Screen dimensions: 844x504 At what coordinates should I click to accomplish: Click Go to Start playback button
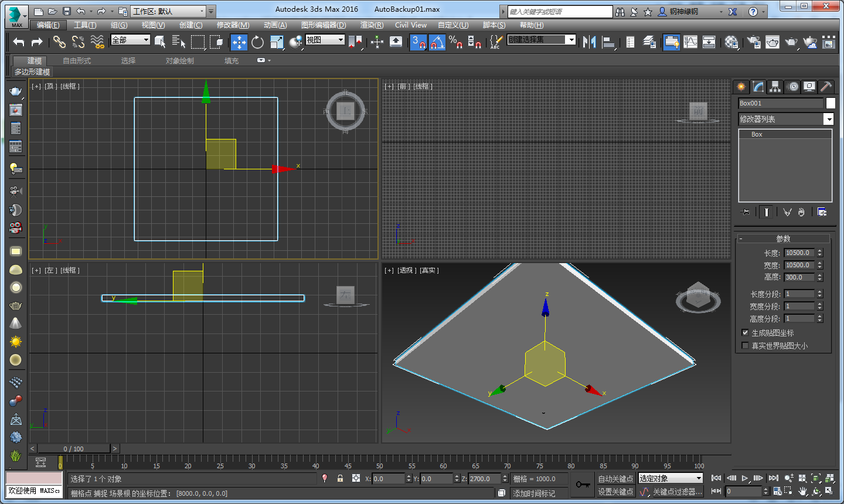(716, 478)
